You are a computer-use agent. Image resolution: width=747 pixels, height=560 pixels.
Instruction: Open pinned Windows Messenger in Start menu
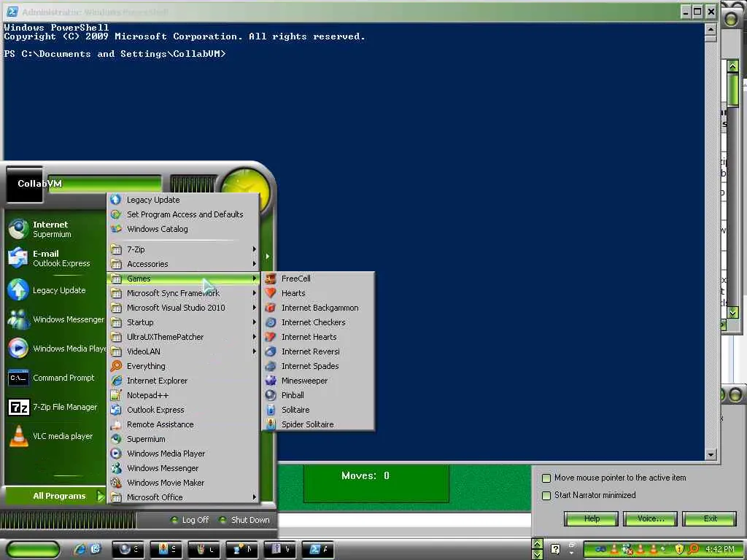(55, 319)
